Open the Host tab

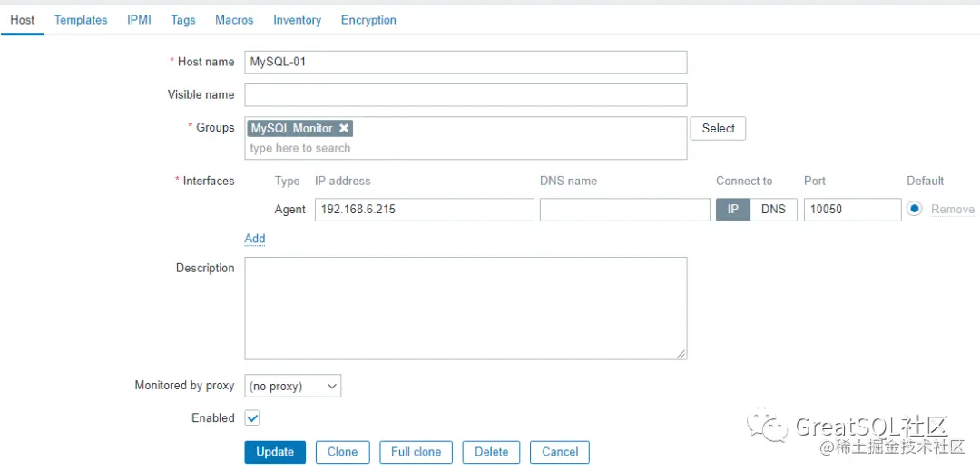click(x=23, y=20)
